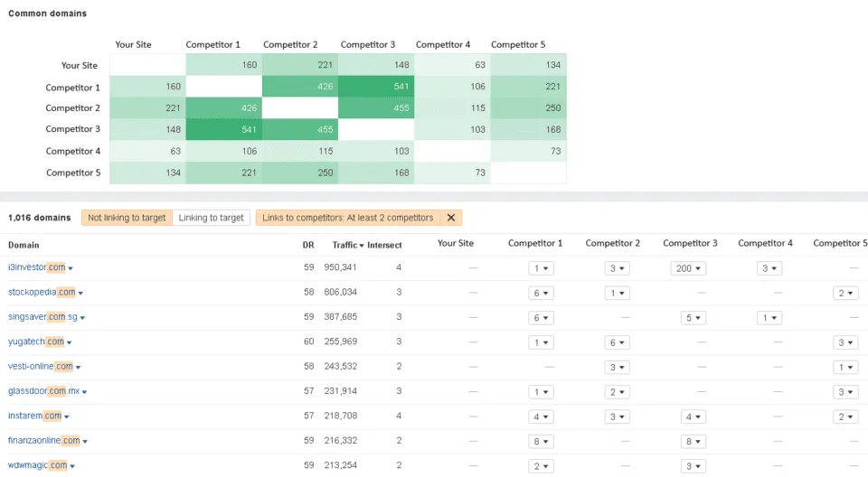Viewport: 868px width, 477px height.
Task: Expand dropdown arrow next to vesti-online.com
Action: click(78, 368)
